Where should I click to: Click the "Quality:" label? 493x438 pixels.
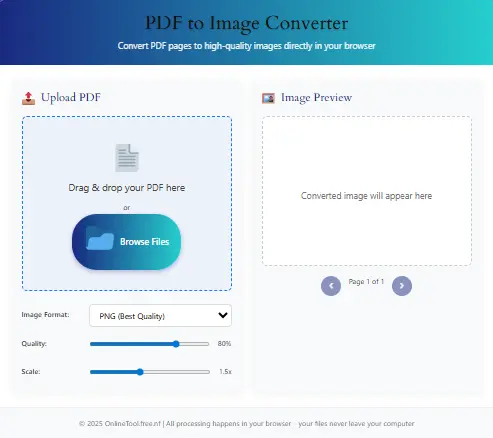[x=34, y=344]
